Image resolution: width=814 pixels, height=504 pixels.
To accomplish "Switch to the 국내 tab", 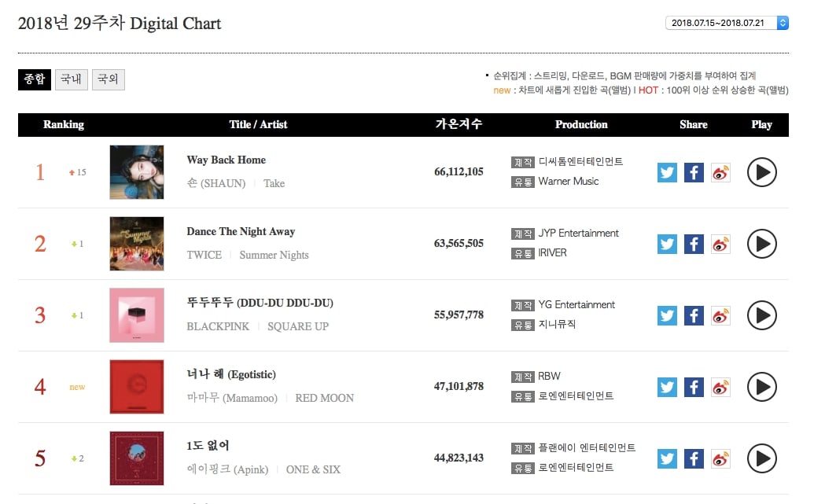I will pyautogui.click(x=71, y=79).
